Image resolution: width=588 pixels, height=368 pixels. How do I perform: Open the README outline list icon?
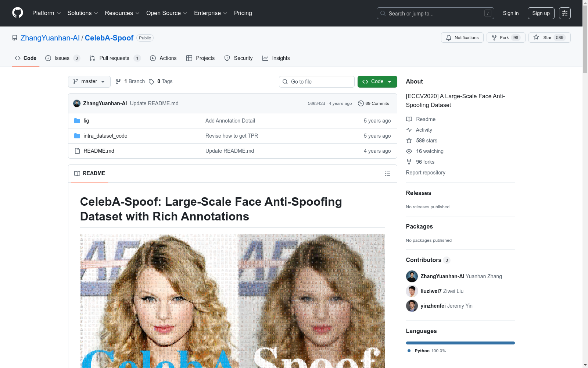tap(387, 174)
